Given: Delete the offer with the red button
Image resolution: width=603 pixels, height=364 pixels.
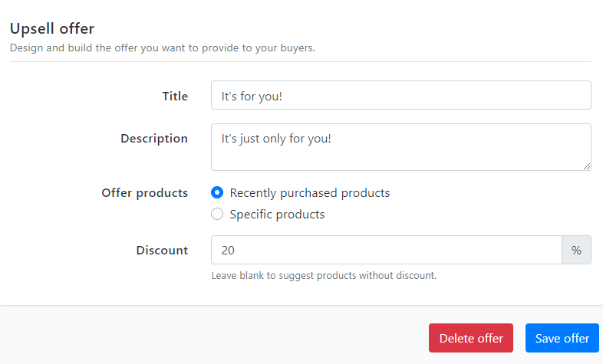Looking at the screenshot, I should (471, 338).
